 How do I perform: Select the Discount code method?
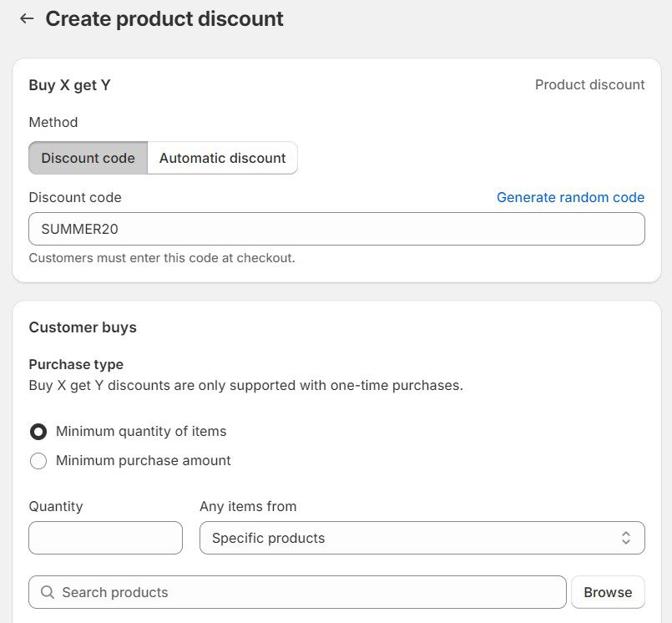[88, 158]
